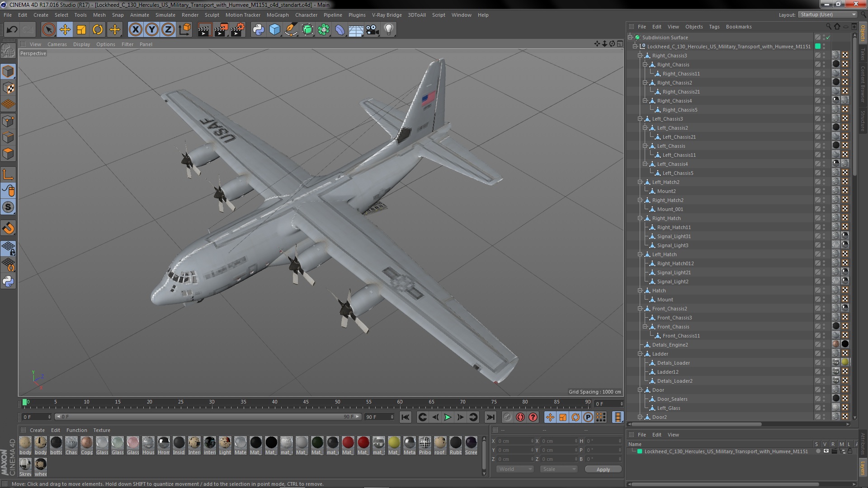Toggle Z axis lock
The image size is (868, 488).
(168, 30)
